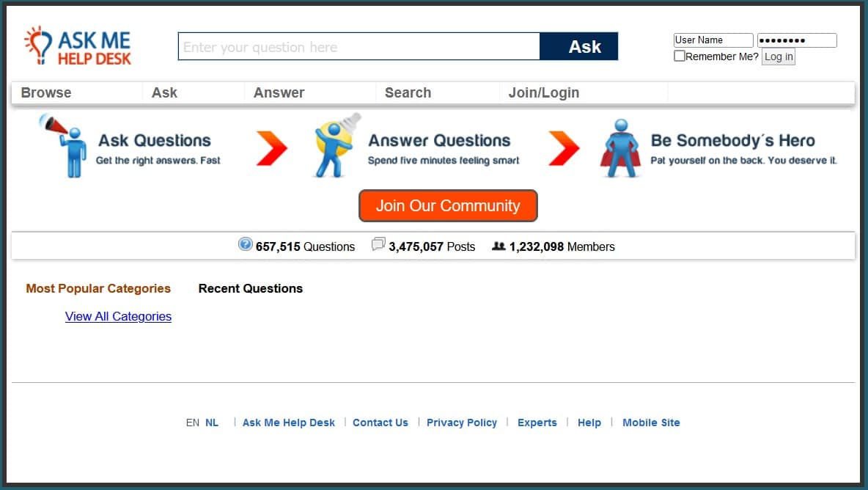Open the View All Categories link
This screenshot has width=868, height=490.
tap(118, 316)
